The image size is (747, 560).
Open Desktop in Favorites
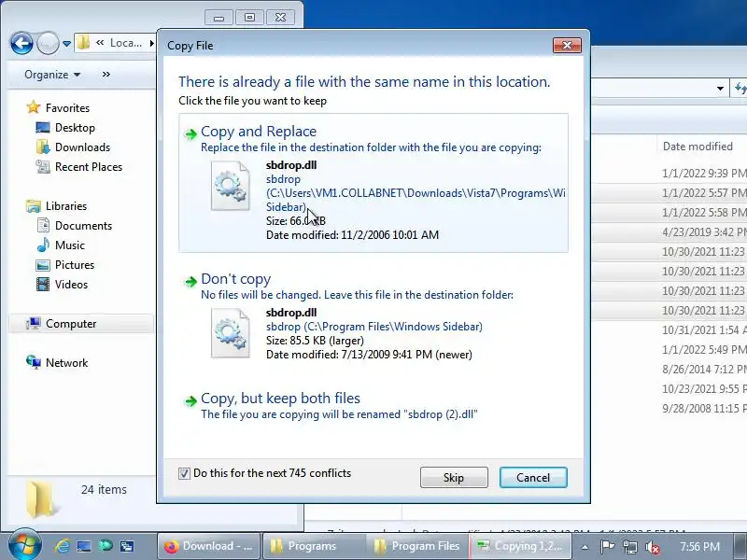[75, 128]
